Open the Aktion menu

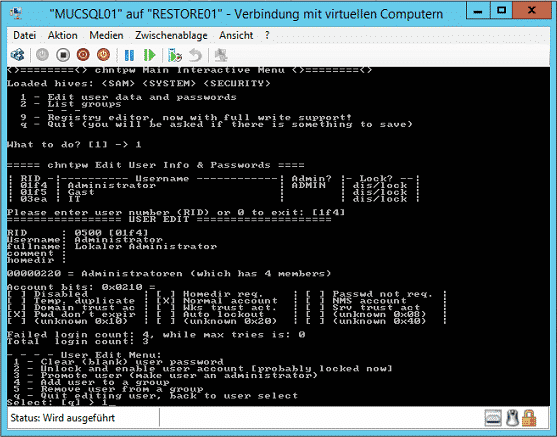tap(63, 36)
